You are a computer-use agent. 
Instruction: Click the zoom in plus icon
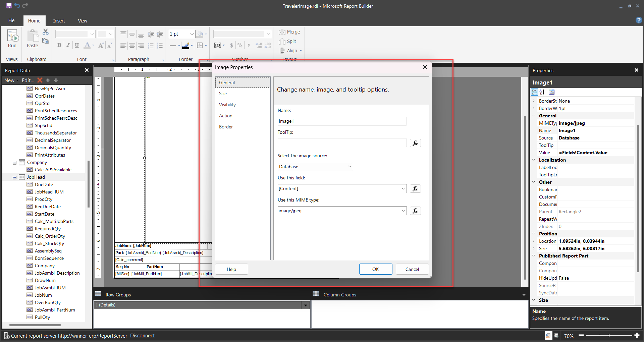click(x=637, y=335)
